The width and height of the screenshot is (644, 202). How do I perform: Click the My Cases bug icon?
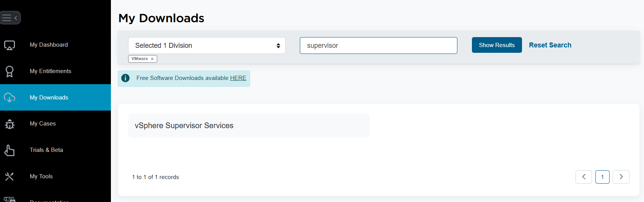[10, 124]
